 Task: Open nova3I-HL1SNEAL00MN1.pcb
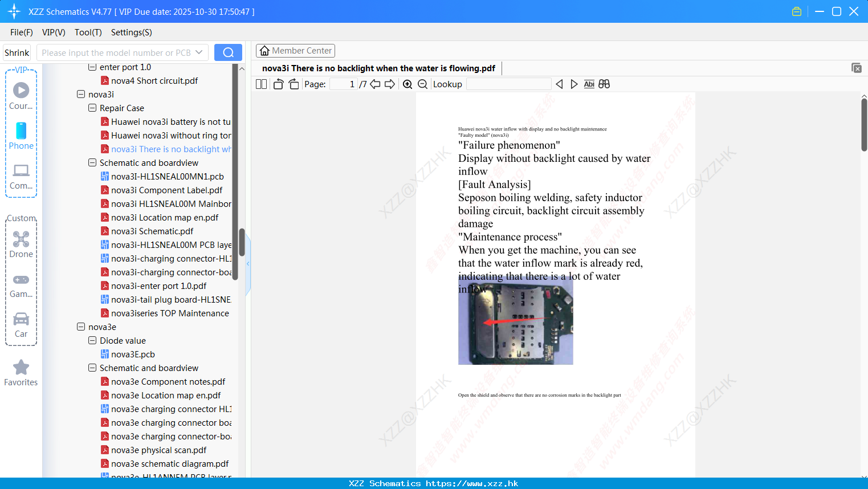click(162, 176)
